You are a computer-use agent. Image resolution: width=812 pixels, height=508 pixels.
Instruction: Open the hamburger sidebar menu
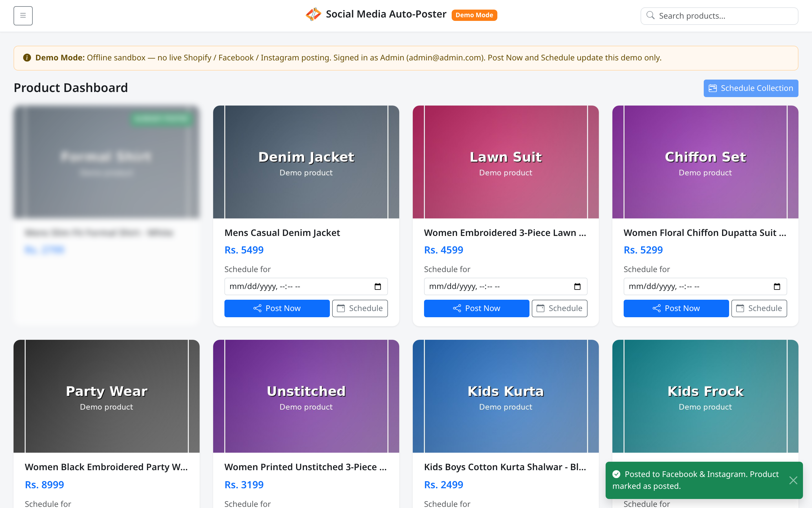coord(23,16)
